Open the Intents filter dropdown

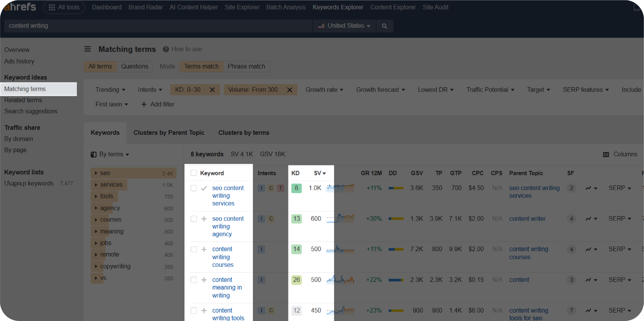tap(150, 90)
